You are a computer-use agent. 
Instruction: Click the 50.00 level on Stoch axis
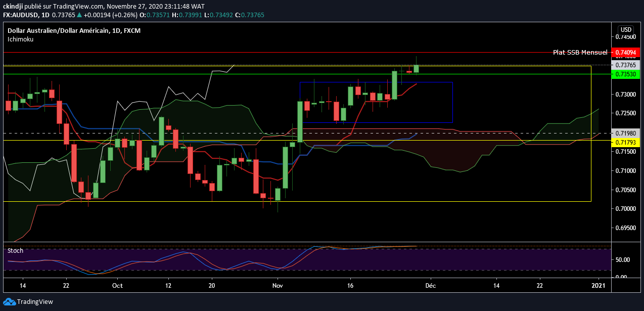622,260
